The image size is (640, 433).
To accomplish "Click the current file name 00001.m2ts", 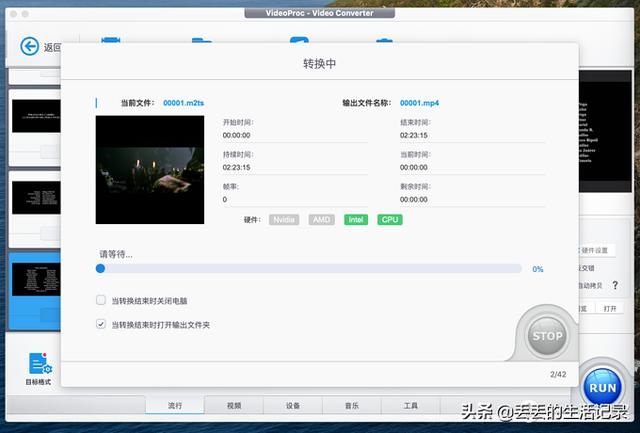I will click(x=183, y=103).
